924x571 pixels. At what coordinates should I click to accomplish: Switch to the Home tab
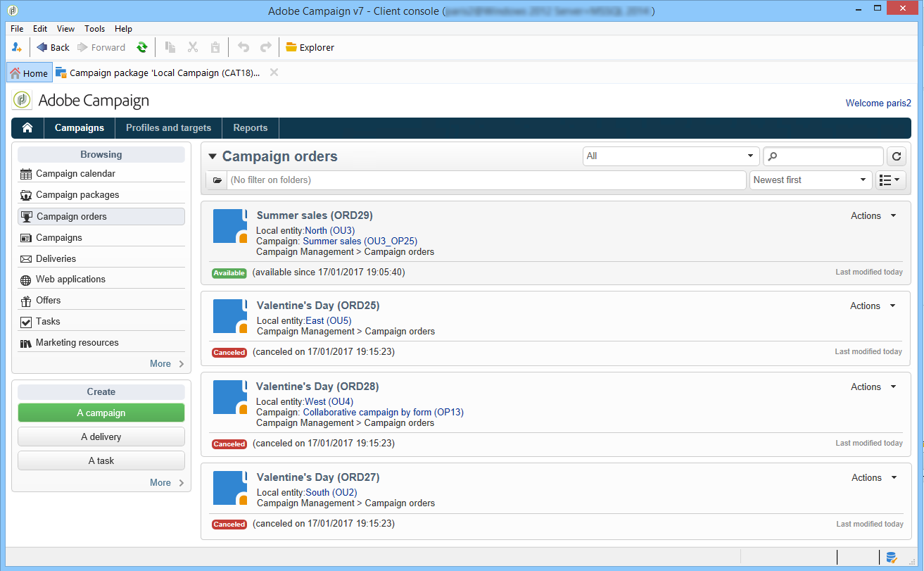coord(30,73)
